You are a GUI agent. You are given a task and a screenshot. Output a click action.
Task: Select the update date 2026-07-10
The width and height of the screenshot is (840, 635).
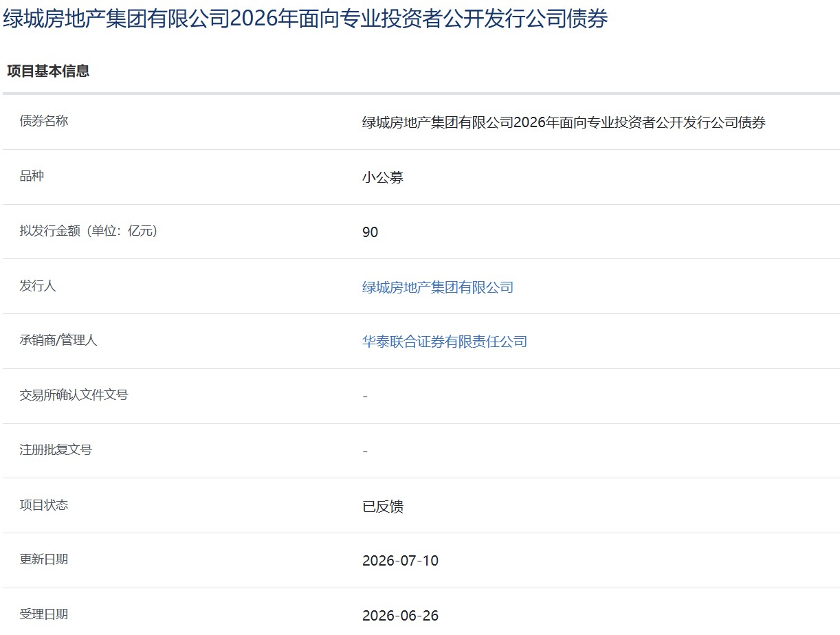[400, 561]
